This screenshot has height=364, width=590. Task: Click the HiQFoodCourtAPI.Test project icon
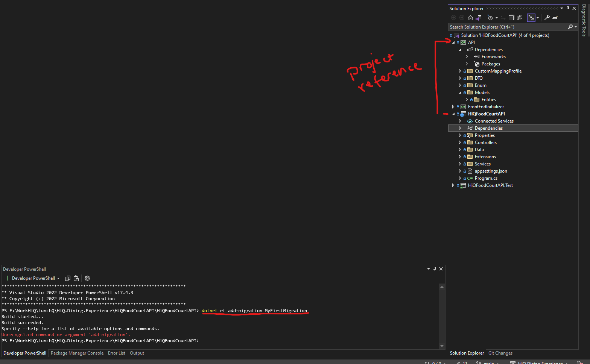(463, 185)
